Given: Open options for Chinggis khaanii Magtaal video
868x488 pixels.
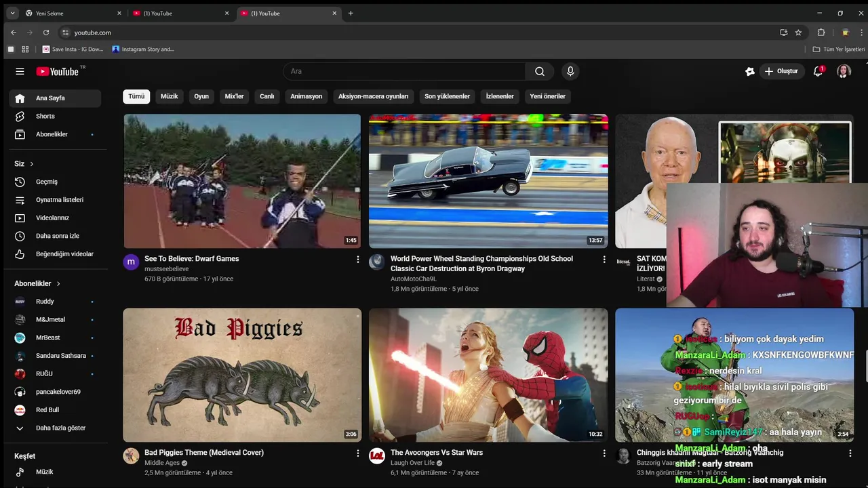Looking at the screenshot, I should 849,453.
